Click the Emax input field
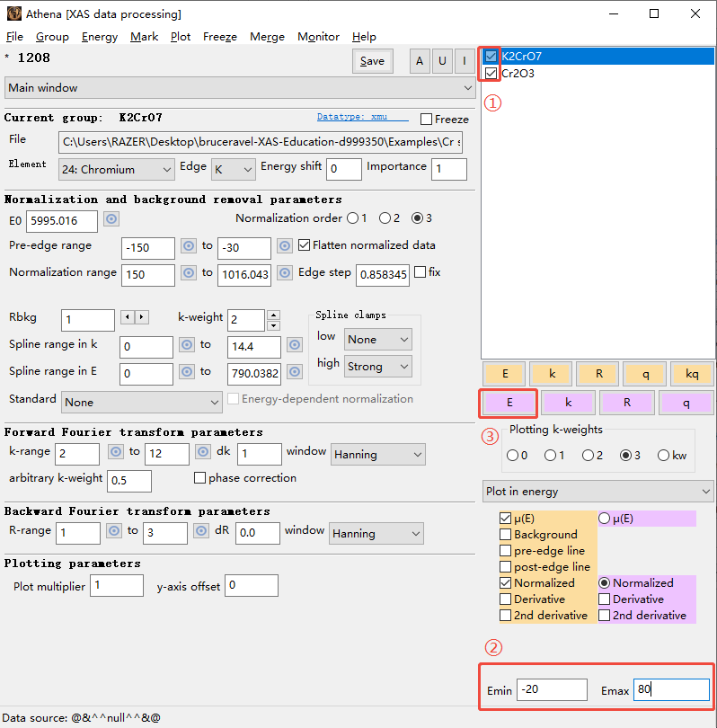717x728 pixels. pos(670,690)
